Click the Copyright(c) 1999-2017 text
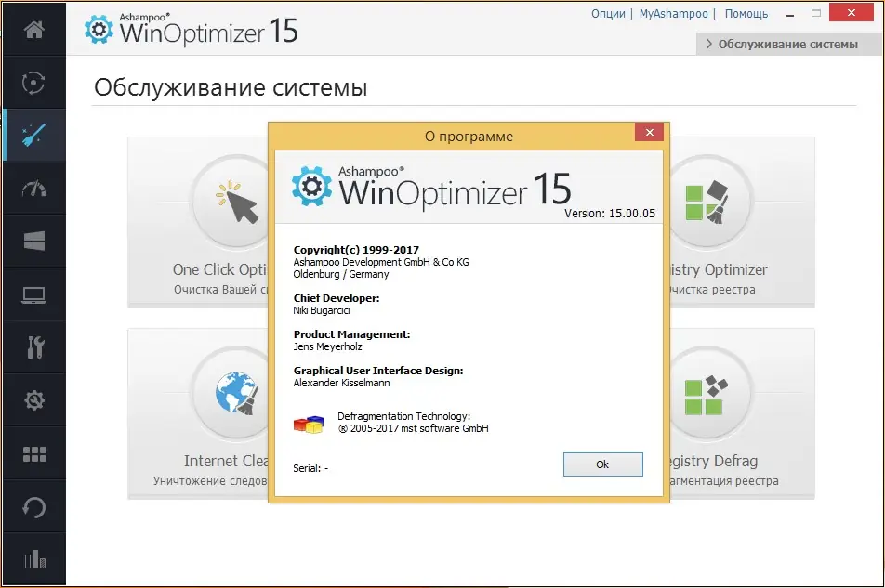This screenshot has height=588, width=885. (x=356, y=250)
